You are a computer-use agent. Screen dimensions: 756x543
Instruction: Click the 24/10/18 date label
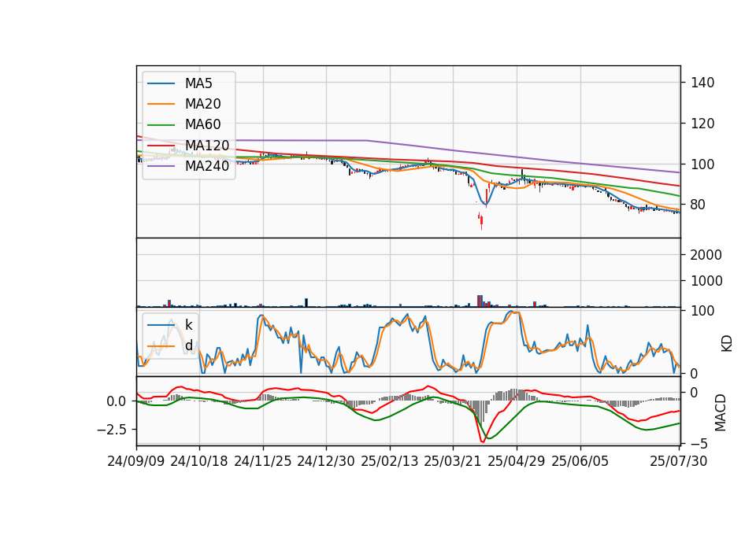[199, 461]
